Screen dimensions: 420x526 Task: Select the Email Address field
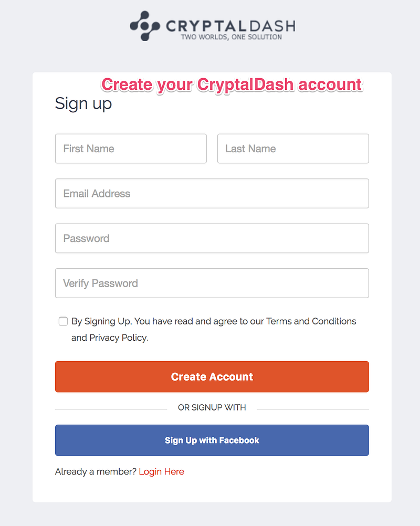click(x=212, y=194)
